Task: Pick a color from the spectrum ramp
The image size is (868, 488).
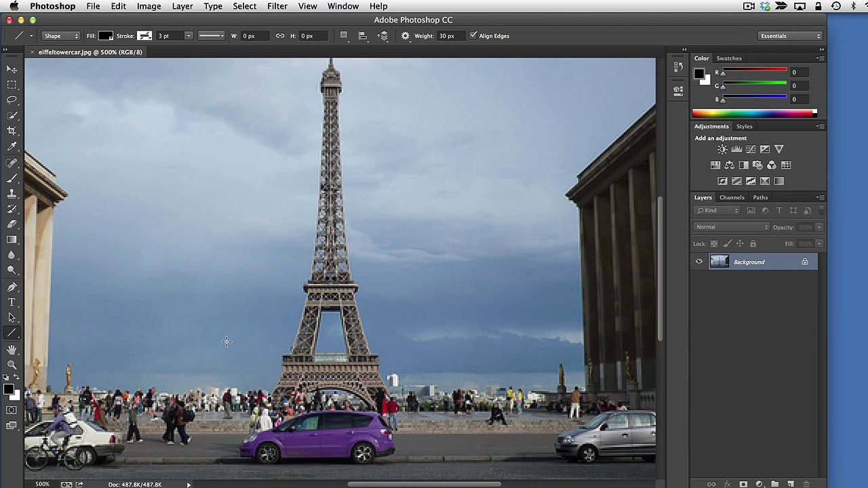Action: coord(754,113)
